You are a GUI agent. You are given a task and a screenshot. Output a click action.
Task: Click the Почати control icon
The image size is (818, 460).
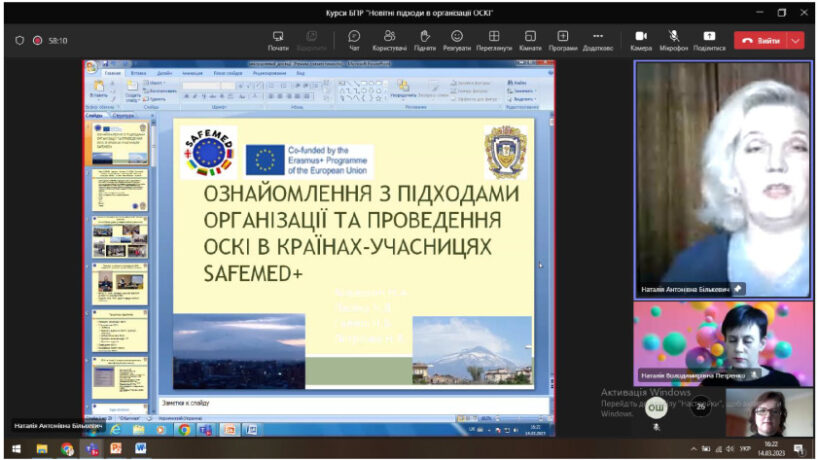[x=278, y=38]
